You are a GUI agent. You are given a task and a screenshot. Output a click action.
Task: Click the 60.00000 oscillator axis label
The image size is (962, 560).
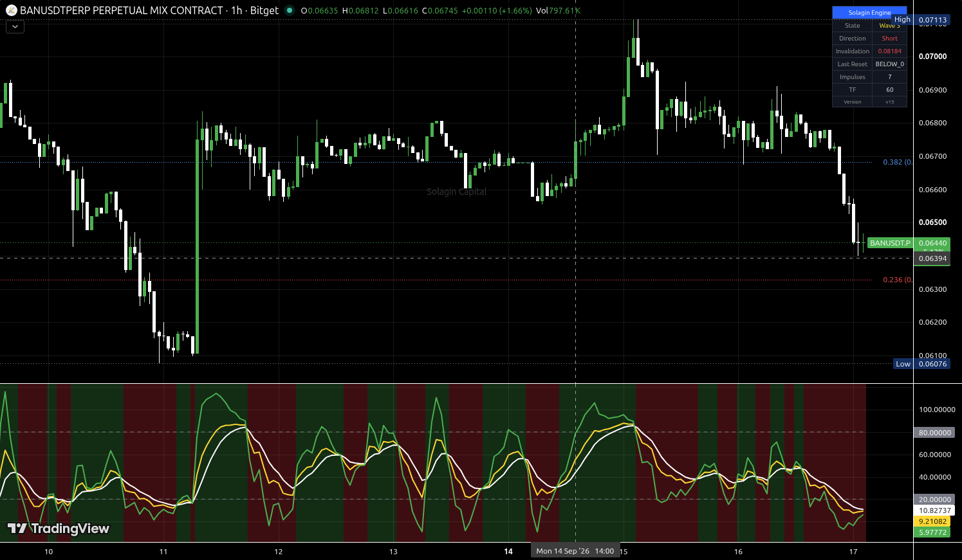(935, 455)
